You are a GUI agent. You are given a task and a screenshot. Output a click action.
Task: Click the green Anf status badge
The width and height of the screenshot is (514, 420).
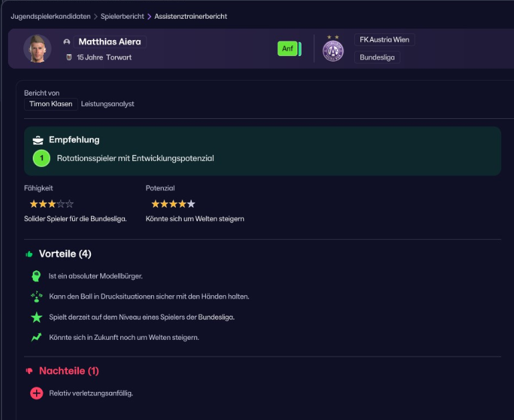287,49
